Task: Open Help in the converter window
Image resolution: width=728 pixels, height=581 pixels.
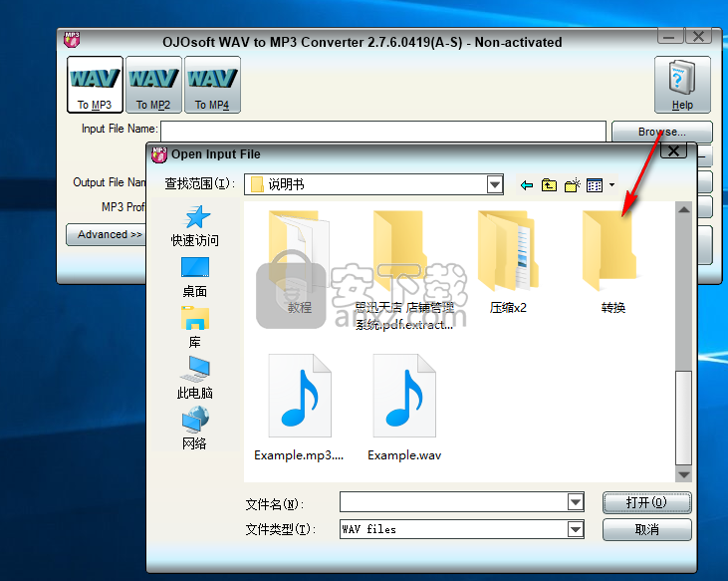Action: tap(682, 85)
